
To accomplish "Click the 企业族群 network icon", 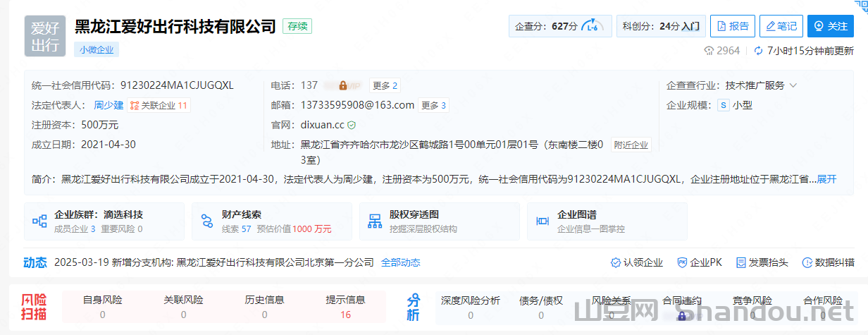I will coord(39,221).
